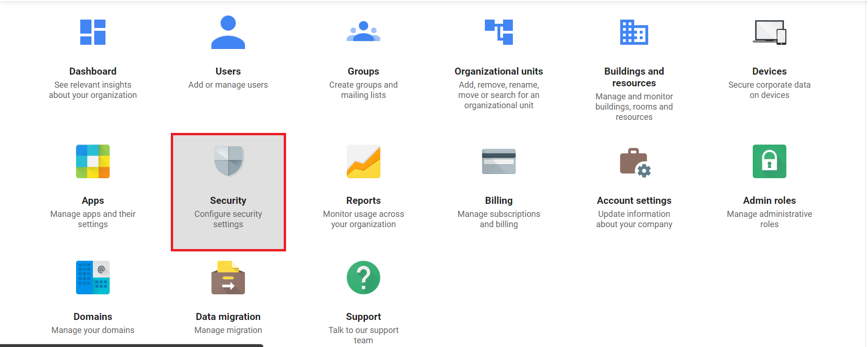
Task: Open the Dashboard tile icon
Action: pyautogui.click(x=93, y=32)
